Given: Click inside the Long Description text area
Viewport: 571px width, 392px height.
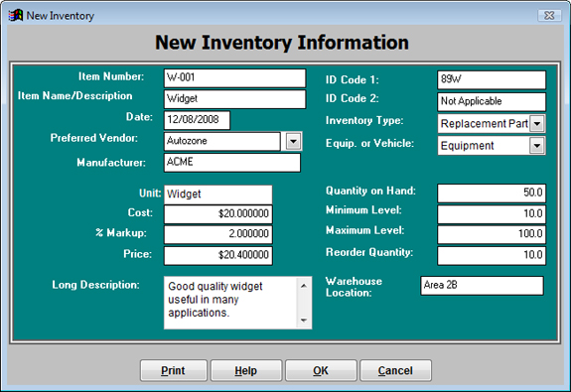Looking at the screenshot, I should [x=230, y=303].
